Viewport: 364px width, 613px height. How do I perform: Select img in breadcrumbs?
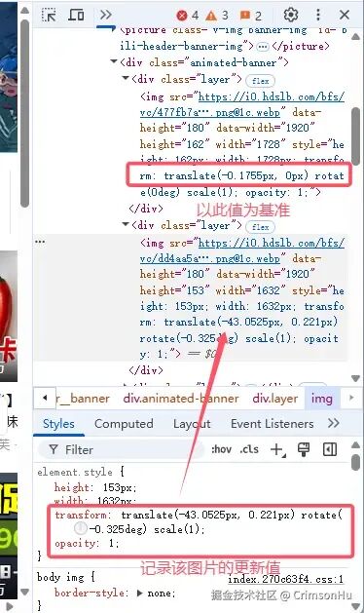(x=321, y=399)
